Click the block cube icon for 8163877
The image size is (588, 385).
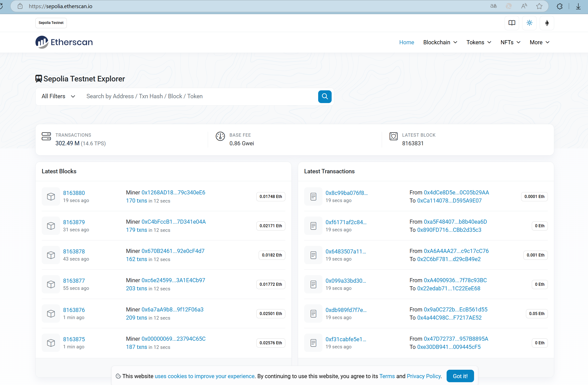pyautogui.click(x=51, y=284)
